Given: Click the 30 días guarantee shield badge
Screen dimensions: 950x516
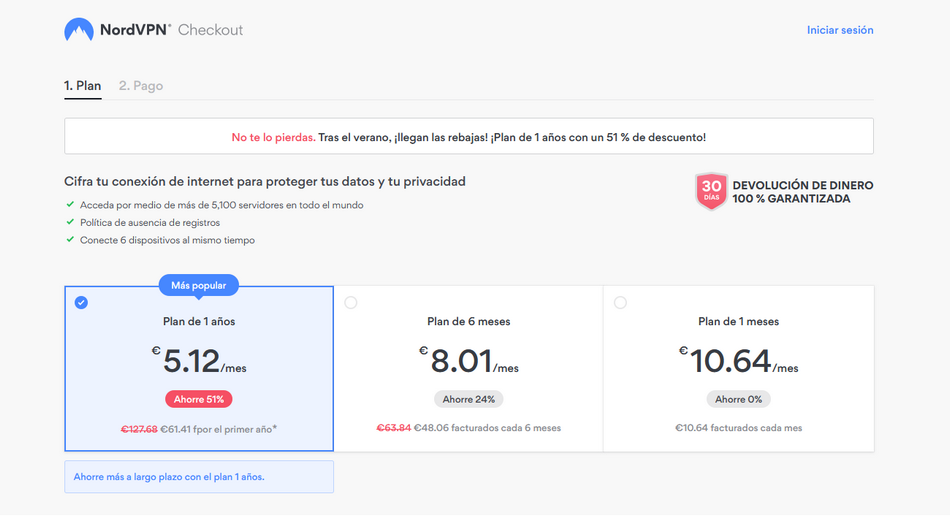Looking at the screenshot, I should point(711,191).
